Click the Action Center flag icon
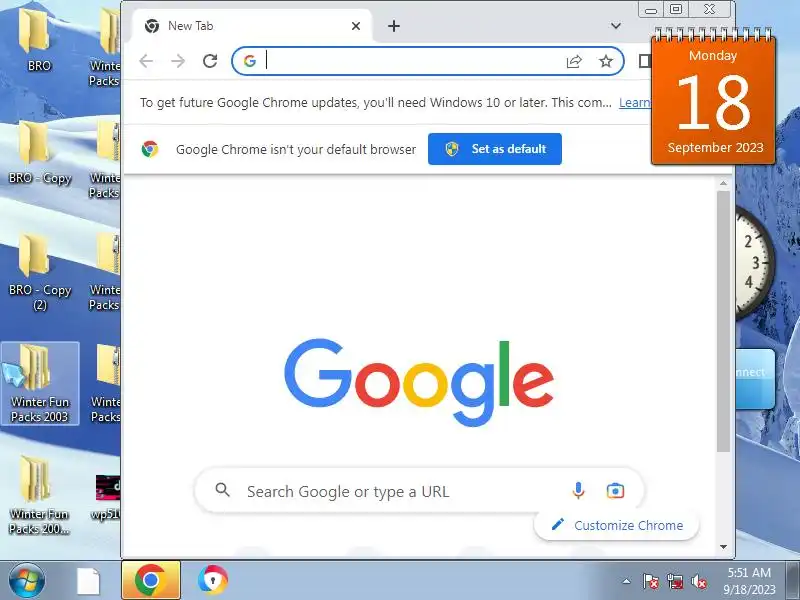The width and height of the screenshot is (800, 600). click(x=651, y=581)
